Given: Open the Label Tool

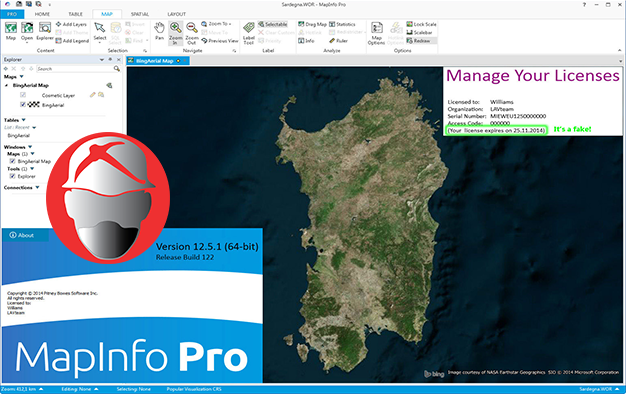Looking at the screenshot, I should coord(249,33).
